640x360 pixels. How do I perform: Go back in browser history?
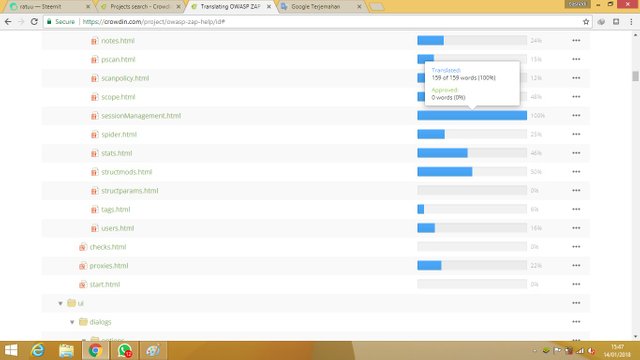pos(8,22)
